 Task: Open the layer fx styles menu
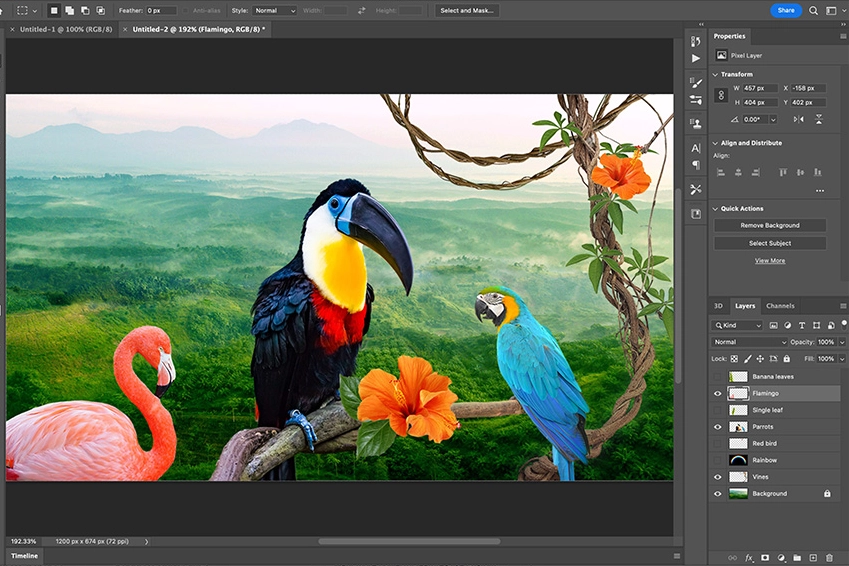tap(749, 557)
